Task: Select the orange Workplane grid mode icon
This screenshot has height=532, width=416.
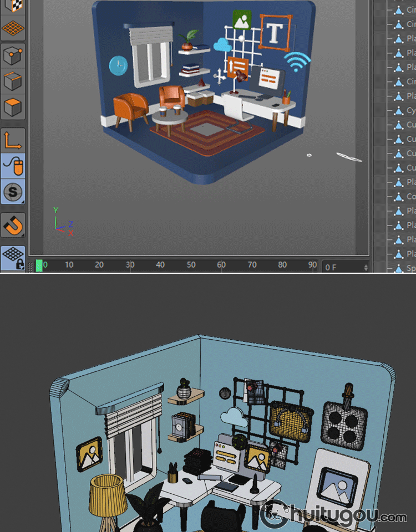Action: (13, 28)
